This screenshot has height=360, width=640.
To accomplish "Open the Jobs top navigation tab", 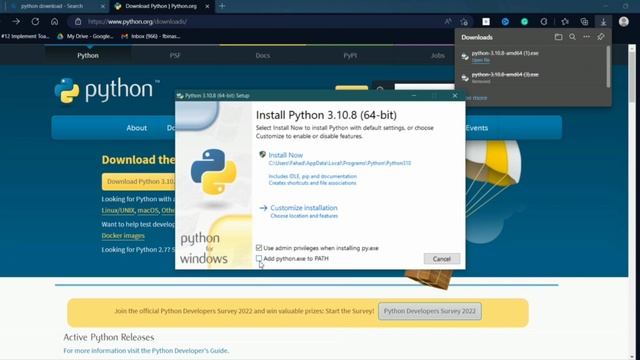I will 438,56.
